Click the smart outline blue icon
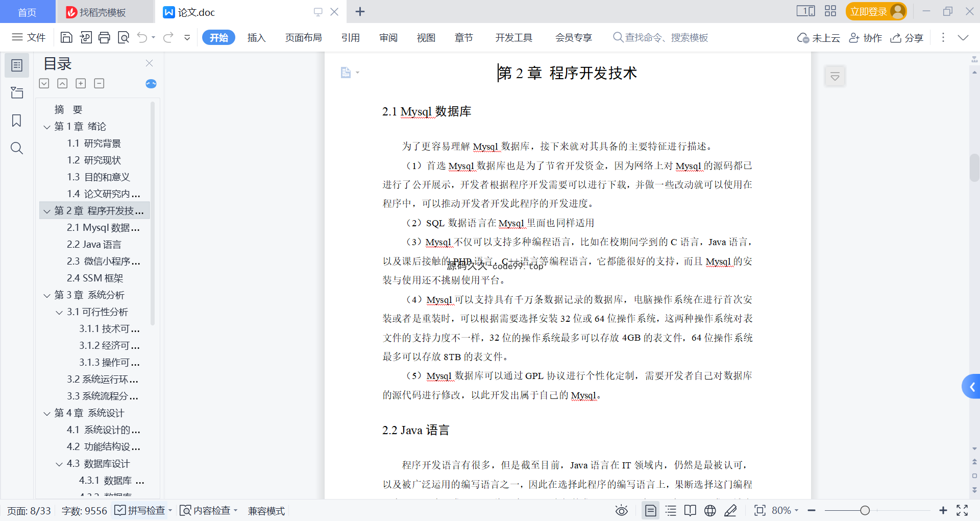Viewport: 980px width, 521px height. coord(151,84)
